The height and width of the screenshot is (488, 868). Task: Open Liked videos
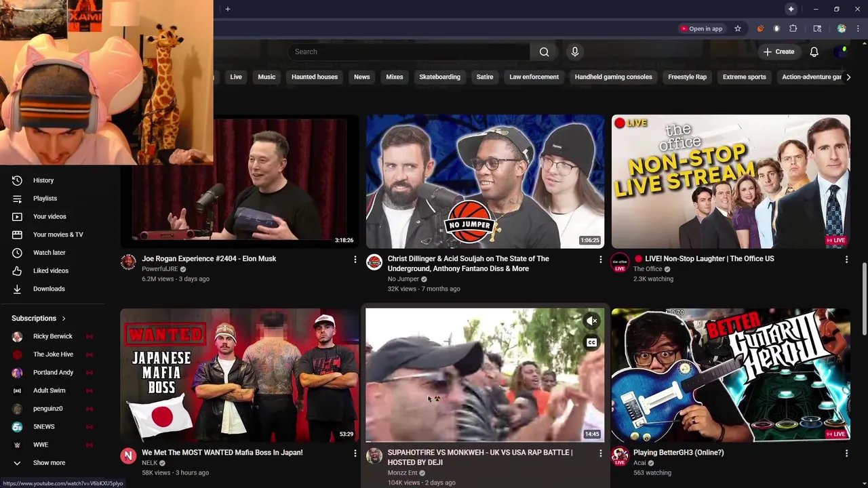coord(52,270)
